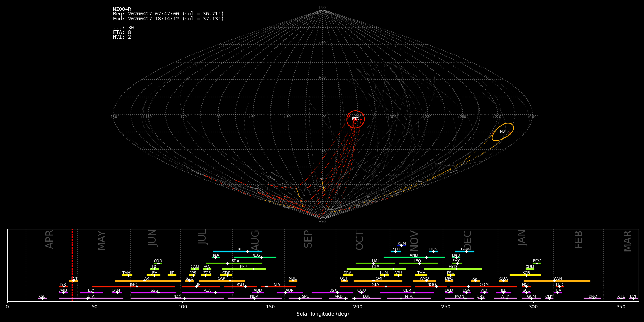Select the PCA purple shower bar
This screenshot has height=322, width=644.
pyautogui.click(x=208, y=293)
